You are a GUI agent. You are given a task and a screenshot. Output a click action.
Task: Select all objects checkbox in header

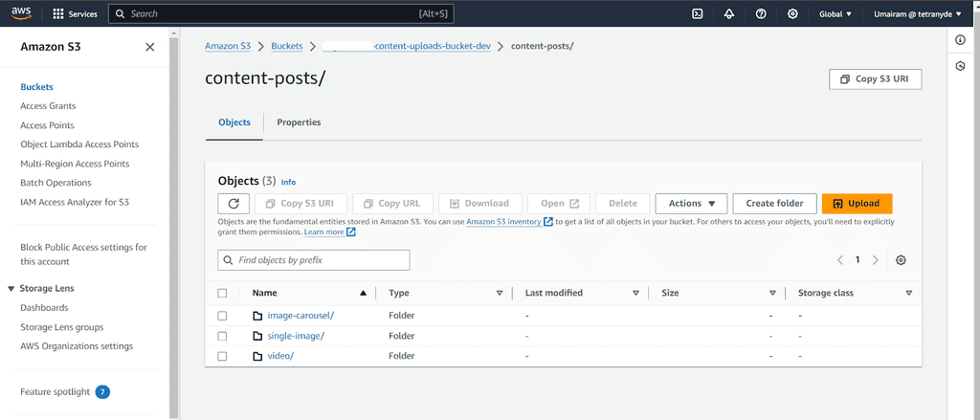[x=222, y=293]
